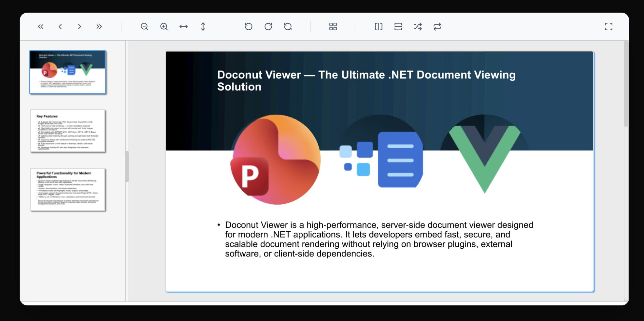Zoom in on the document
644x321 pixels.
click(x=164, y=27)
